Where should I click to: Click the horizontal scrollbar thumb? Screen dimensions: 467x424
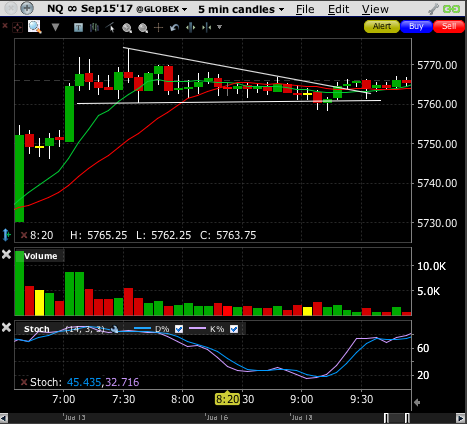pyautogui.click(x=397, y=418)
